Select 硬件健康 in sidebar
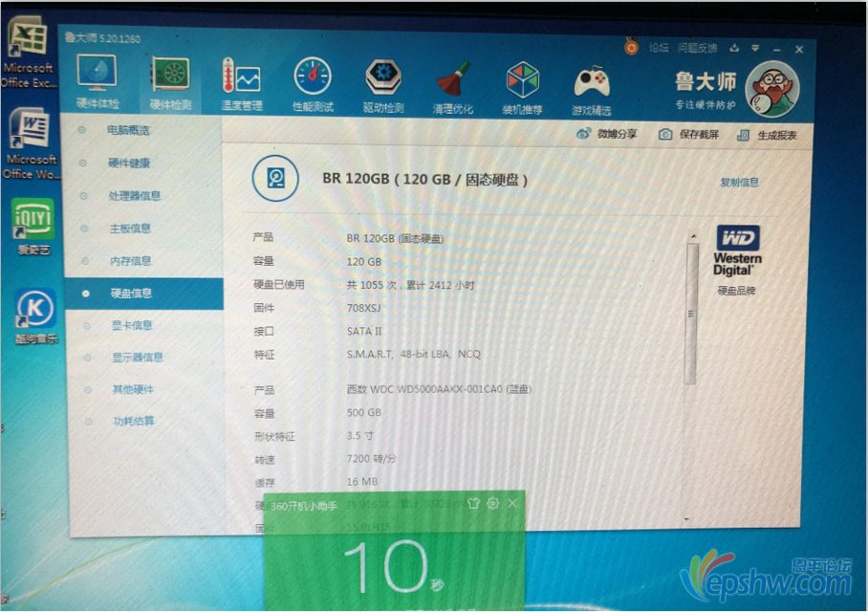This screenshot has width=868, height=612. pyautogui.click(x=129, y=163)
